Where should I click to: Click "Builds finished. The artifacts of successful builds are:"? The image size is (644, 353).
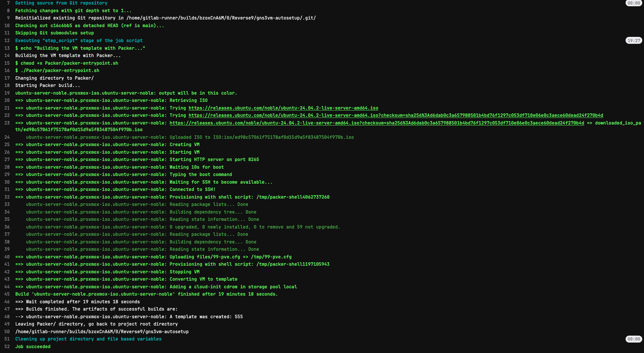pos(97,309)
